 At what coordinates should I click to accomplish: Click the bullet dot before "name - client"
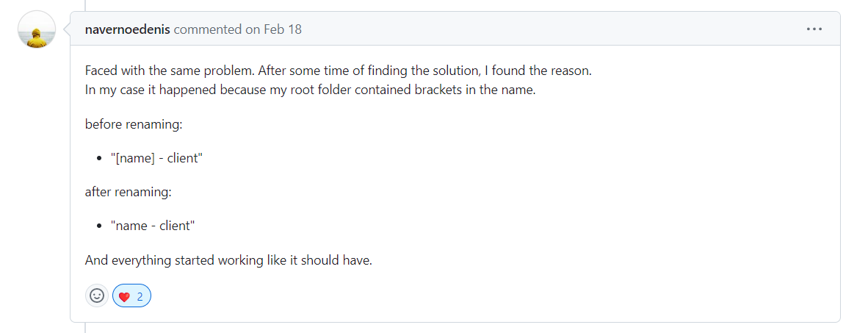pyautogui.click(x=99, y=226)
